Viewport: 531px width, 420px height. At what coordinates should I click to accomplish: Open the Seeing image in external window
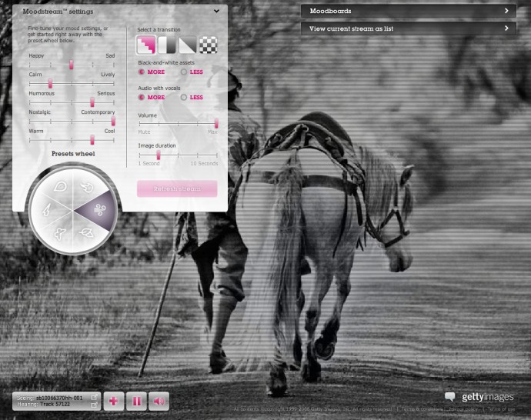[95, 397]
